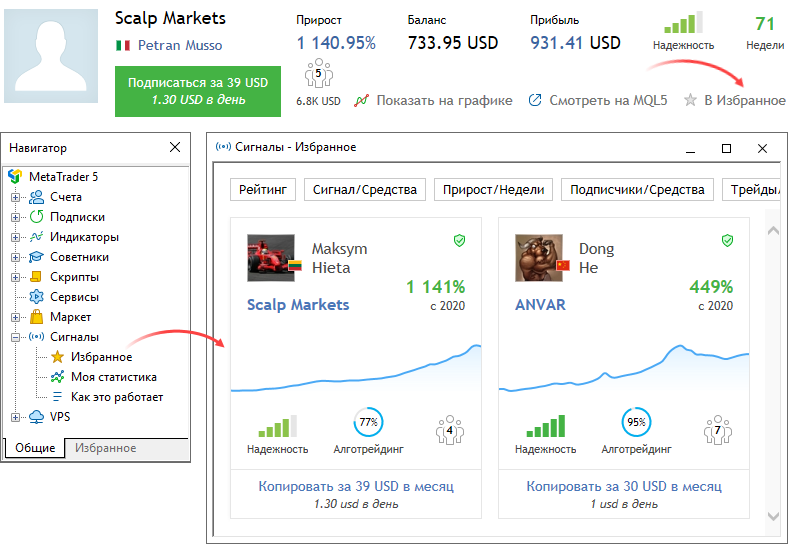The width and height of the screenshot is (788, 544).
Task: Click the Italian flag near Petran Musso
Action: (123, 45)
